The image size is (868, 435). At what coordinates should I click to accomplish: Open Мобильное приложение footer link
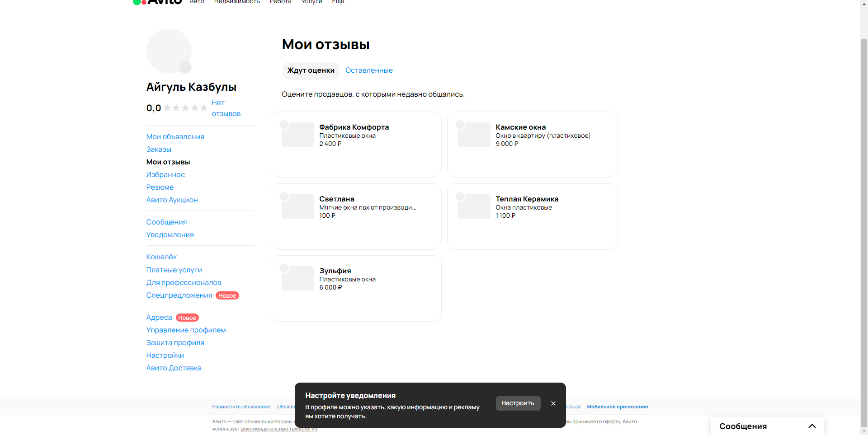pyautogui.click(x=618, y=407)
